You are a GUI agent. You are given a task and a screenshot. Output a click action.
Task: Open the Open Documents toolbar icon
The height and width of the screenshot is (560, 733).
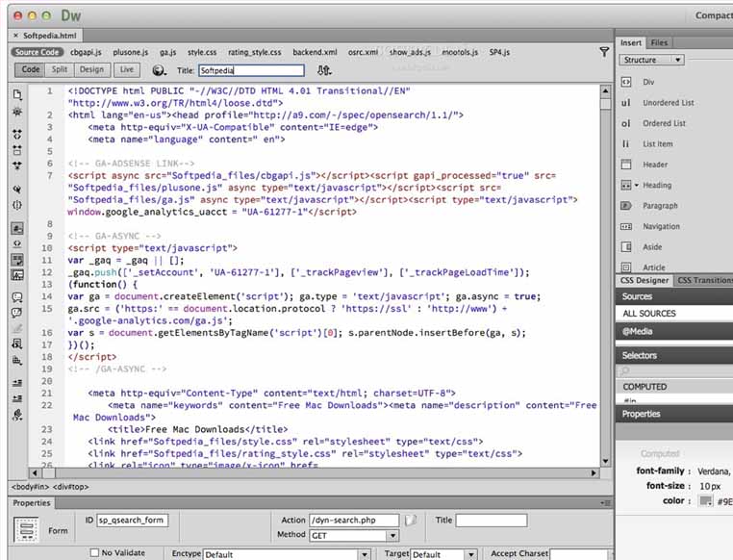(17, 95)
